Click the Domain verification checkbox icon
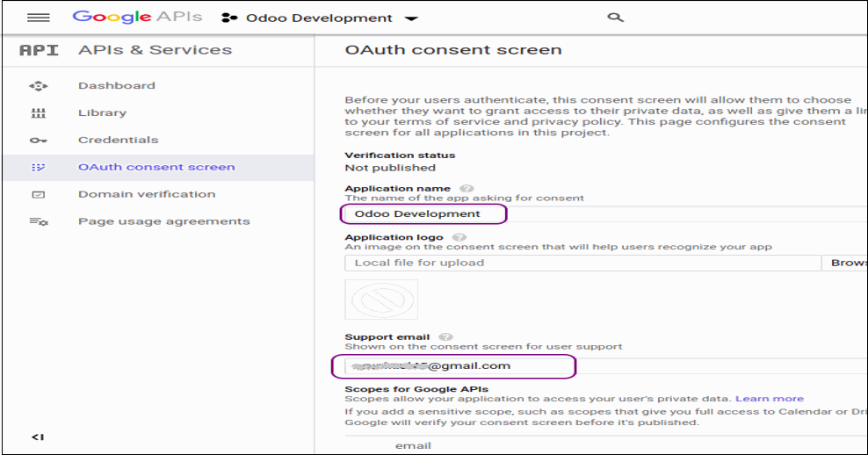The image size is (868, 455). (x=38, y=194)
